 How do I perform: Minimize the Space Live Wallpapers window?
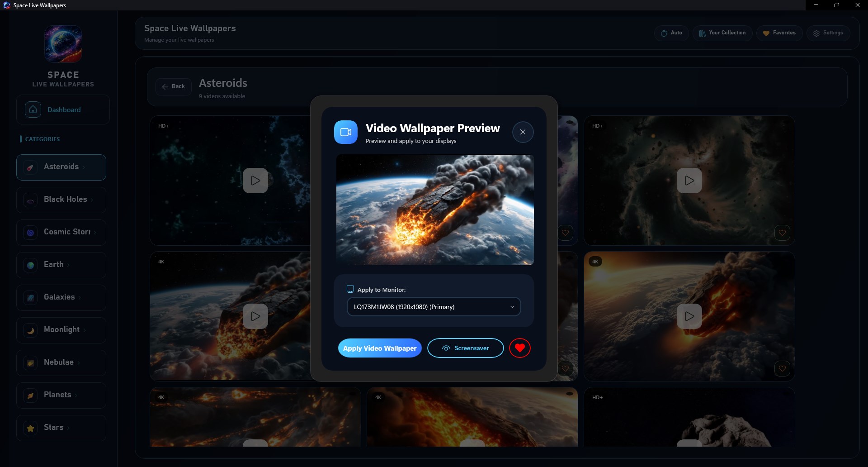(816, 5)
